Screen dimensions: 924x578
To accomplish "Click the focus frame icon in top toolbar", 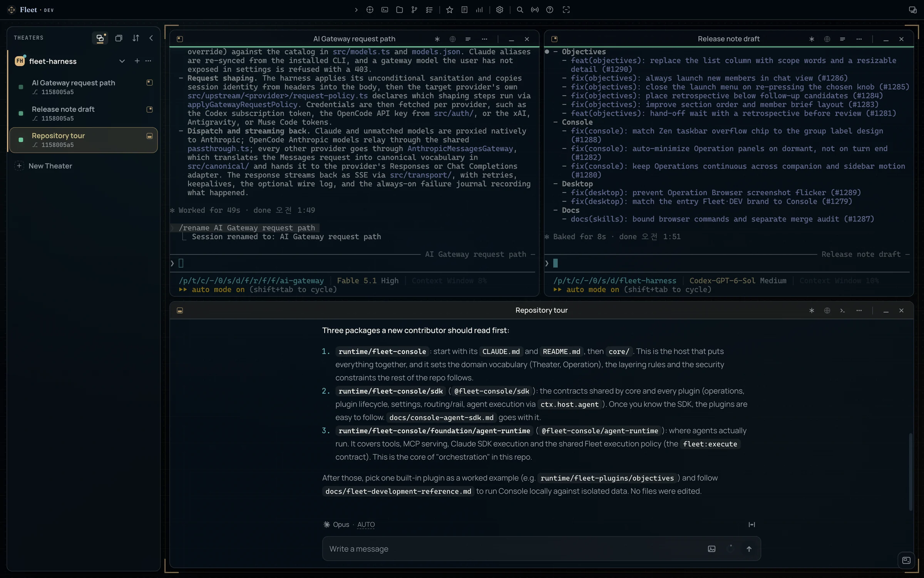I will 566,10.
